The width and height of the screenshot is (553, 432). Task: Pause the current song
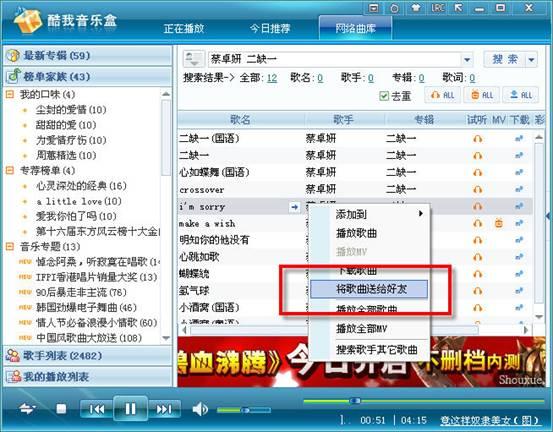click(x=130, y=408)
